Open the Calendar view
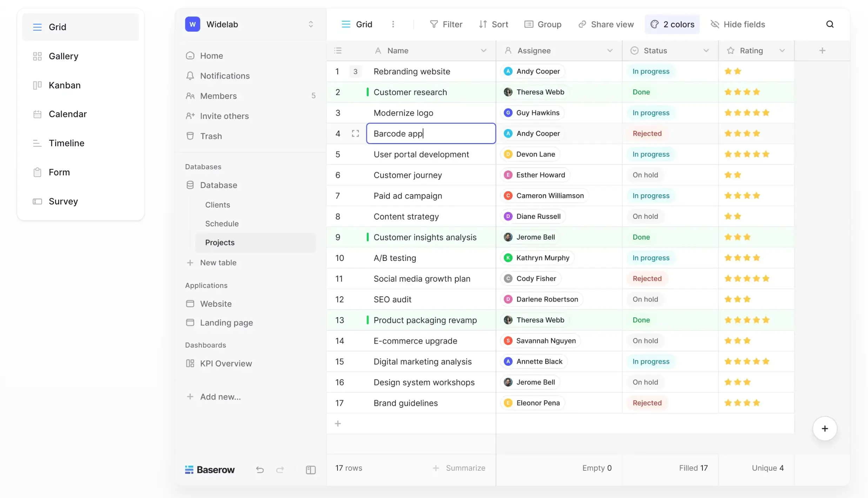868x498 pixels. click(67, 114)
